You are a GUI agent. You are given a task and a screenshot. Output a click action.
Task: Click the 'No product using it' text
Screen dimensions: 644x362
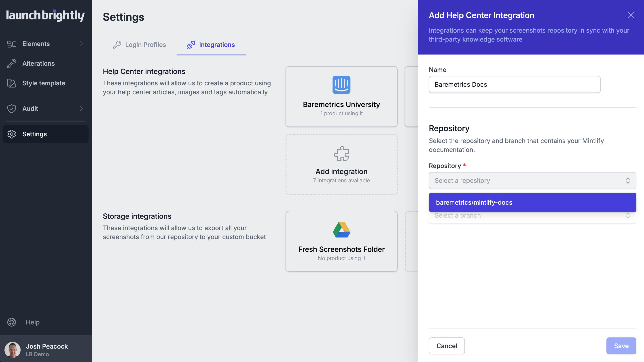click(341, 258)
